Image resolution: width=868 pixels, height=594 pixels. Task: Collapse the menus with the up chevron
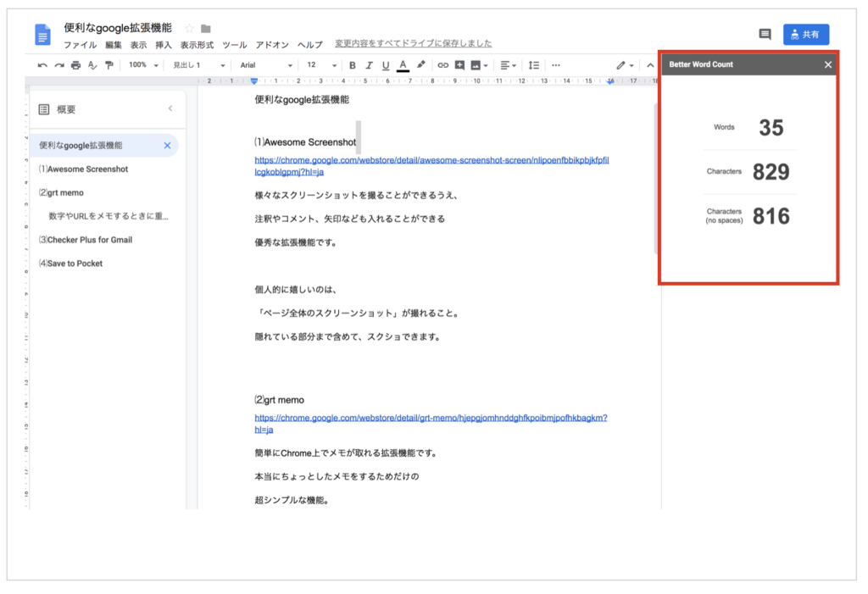[x=650, y=65]
